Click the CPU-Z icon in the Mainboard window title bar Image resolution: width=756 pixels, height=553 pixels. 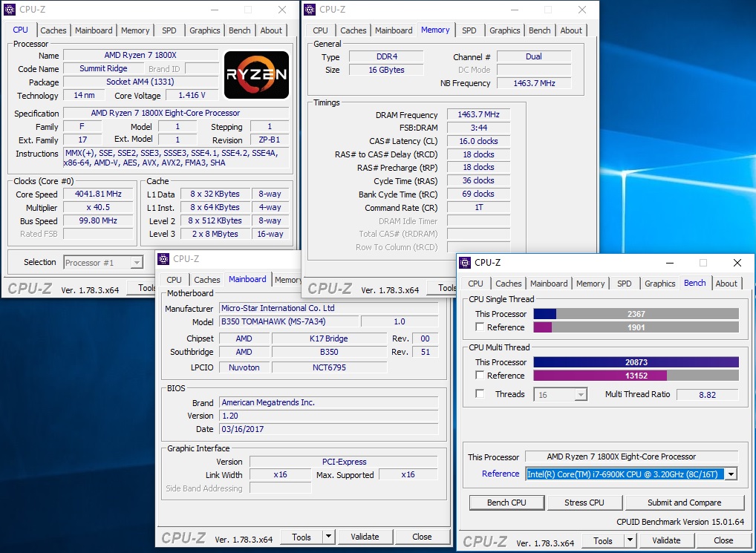(163, 258)
